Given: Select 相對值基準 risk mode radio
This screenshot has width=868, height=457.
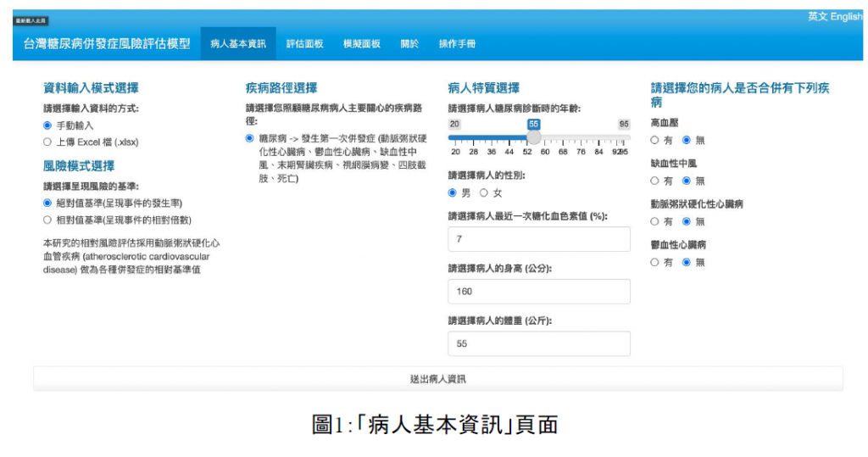Looking at the screenshot, I should pyautogui.click(x=47, y=220).
